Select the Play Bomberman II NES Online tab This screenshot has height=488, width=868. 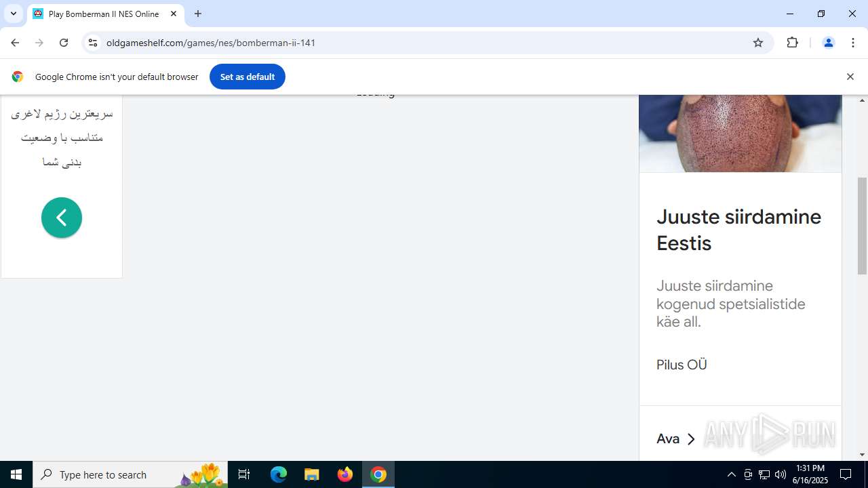click(105, 14)
